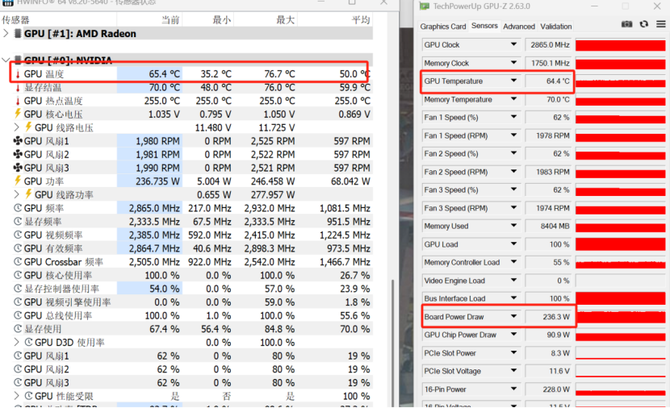Expand the GPU 线路功率 row
Screen dimensions: 670x408
[x=16, y=194]
